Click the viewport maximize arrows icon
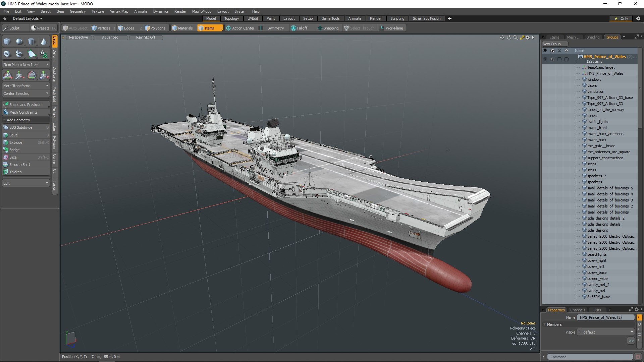Viewport: 644px width, 362px height. click(x=522, y=38)
